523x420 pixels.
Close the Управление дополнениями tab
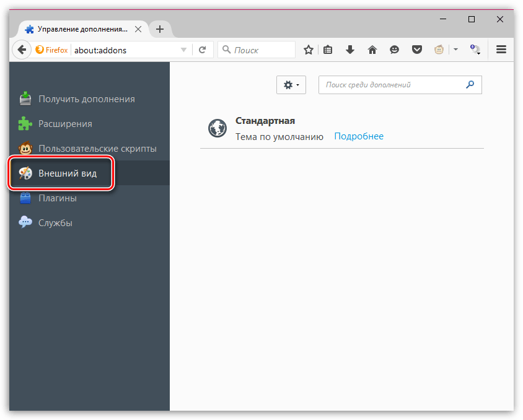tap(138, 29)
